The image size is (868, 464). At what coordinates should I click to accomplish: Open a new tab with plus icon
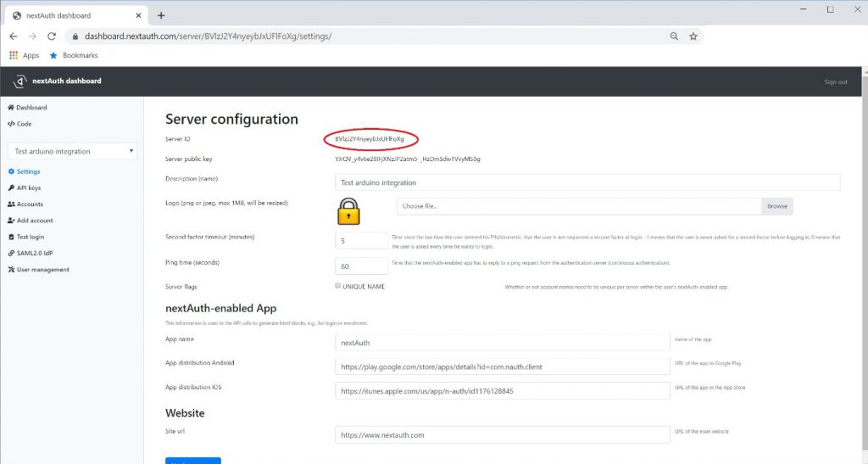(x=161, y=15)
